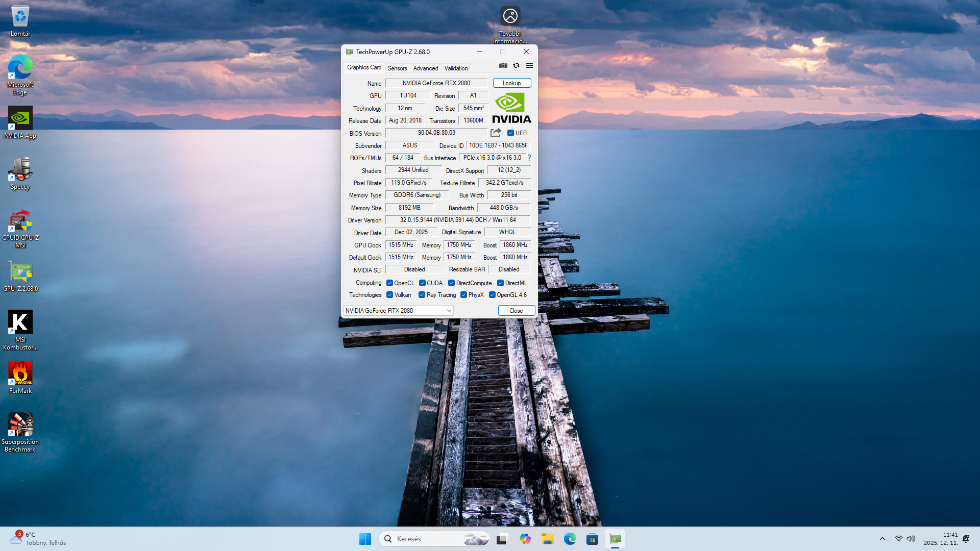The height and width of the screenshot is (551, 980).
Task: Click the GPU-Z screenshot camera icon
Action: 503,65
